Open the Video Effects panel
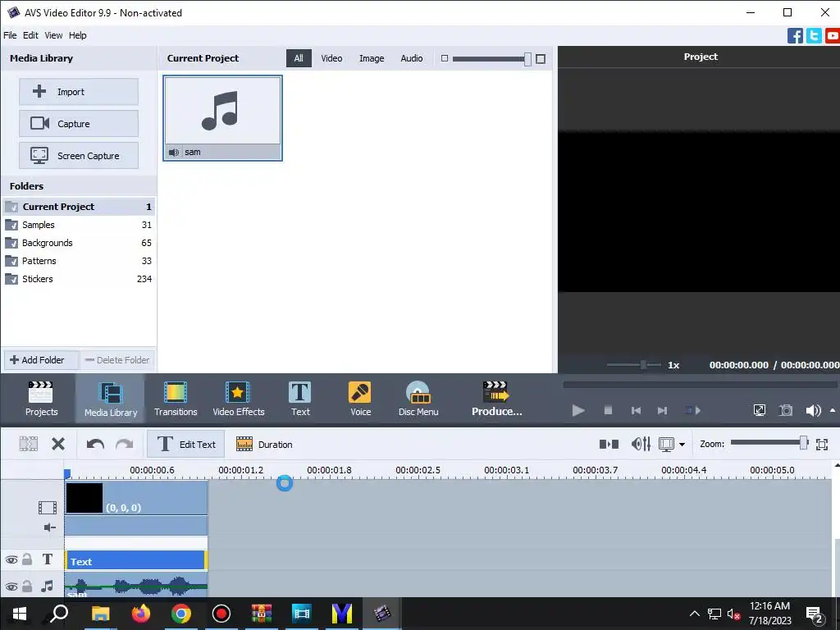Screen dimensions: 840x630 coord(239,399)
